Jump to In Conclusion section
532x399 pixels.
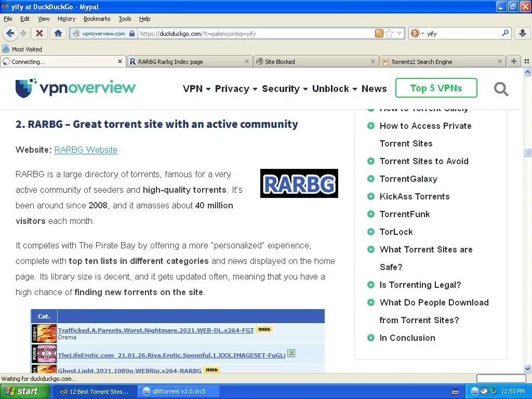[x=407, y=338]
